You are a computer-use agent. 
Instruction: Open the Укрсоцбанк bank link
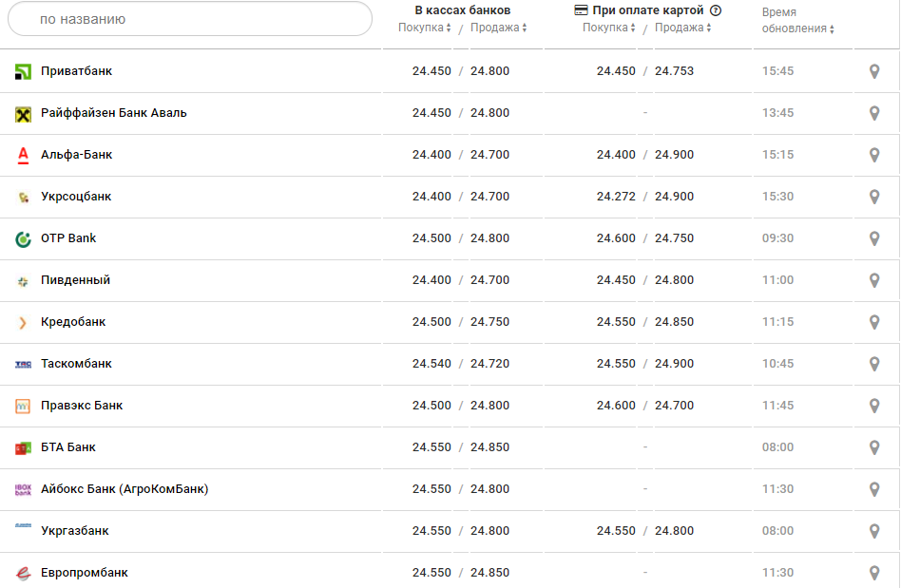(x=76, y=197)
